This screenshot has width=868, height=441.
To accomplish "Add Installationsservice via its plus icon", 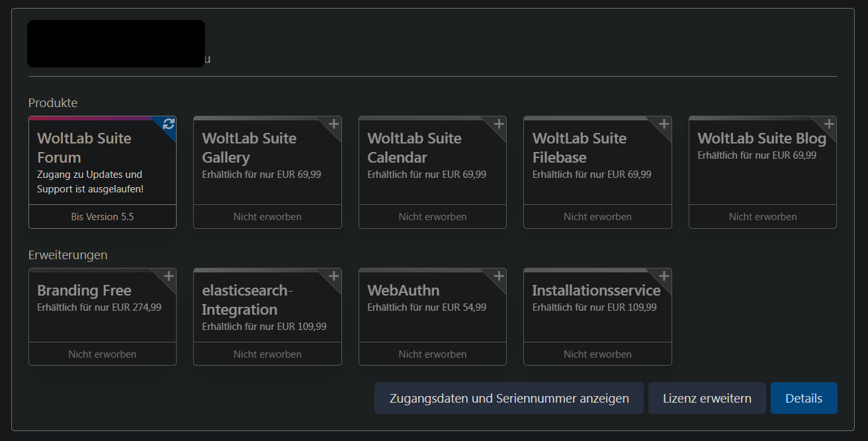I will [x=664, y=276].
